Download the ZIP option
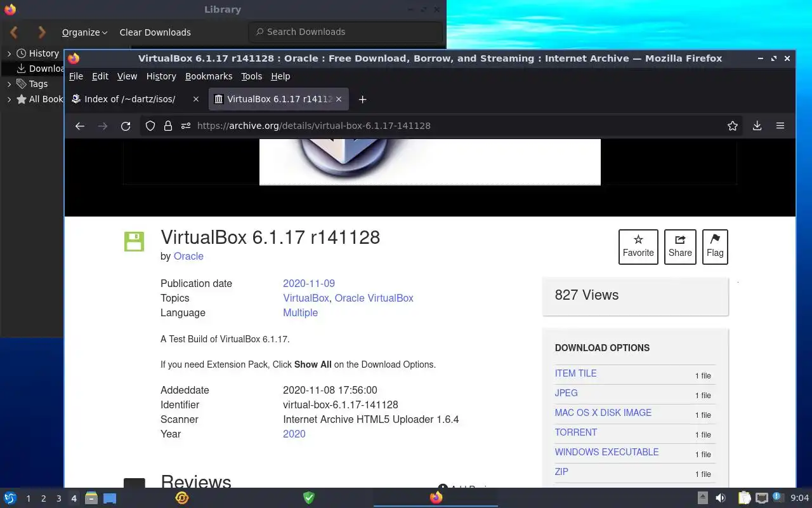Image resolution: width=812 pixels, height=508 pixels. (561, 472)
